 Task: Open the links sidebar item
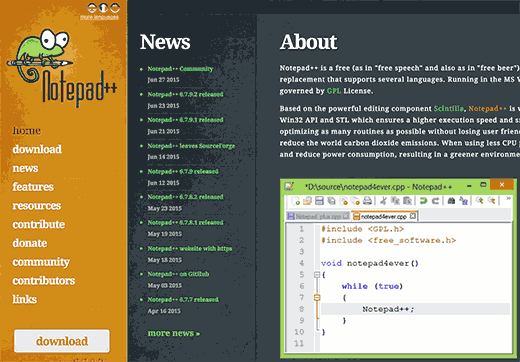click(25, 299)
